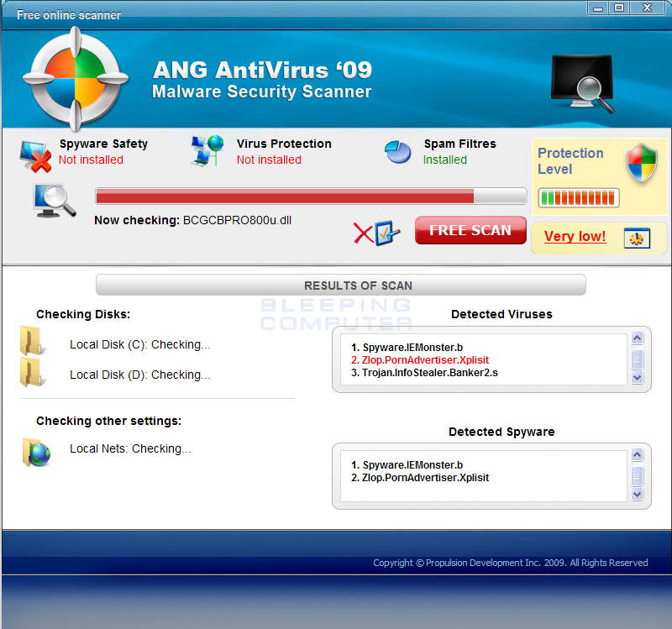Viewport: 672px width, 629px height.
Task: Click the BCGCBPRO800u.dll filename
Action: coord(237,220)
